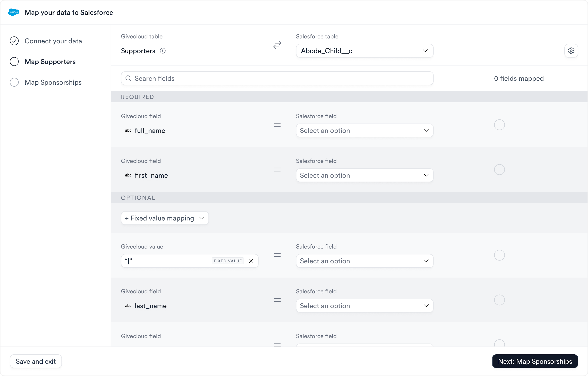Grab the drag handle next to first_name
This screenshot has width=588, height=376.
tap(277, 169)
